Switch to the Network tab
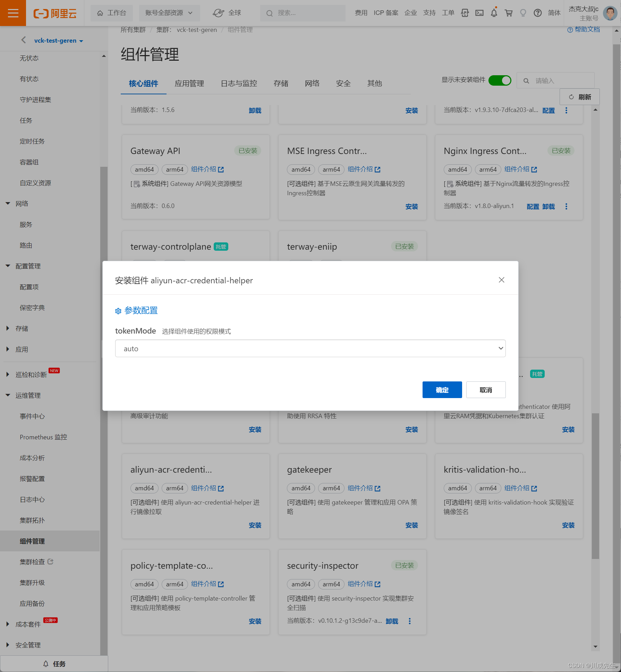 pyautogui.click(x=312, y=84)
